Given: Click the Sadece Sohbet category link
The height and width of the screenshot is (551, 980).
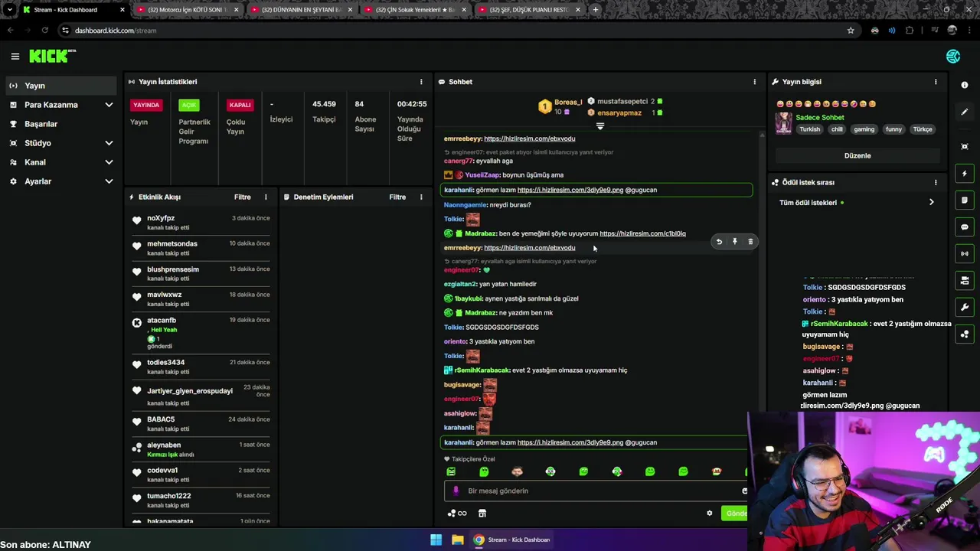Looking at the screenshot, I should (820, 118).
